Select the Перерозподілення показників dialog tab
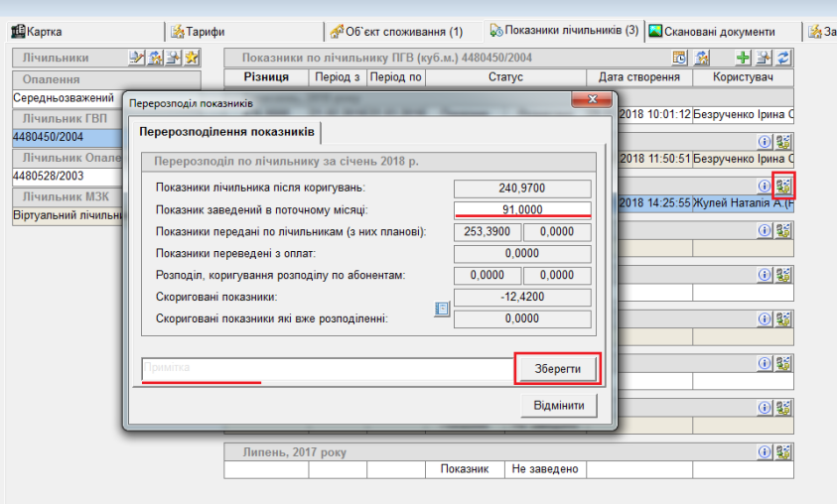Screen dimensions: 837x504 [x=226, y=132]
